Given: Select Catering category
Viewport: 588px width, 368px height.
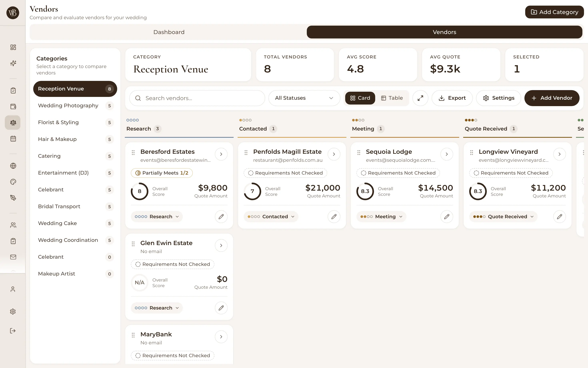Looking at the screenshot, I should pyautogui.click(x=75, y=156).
